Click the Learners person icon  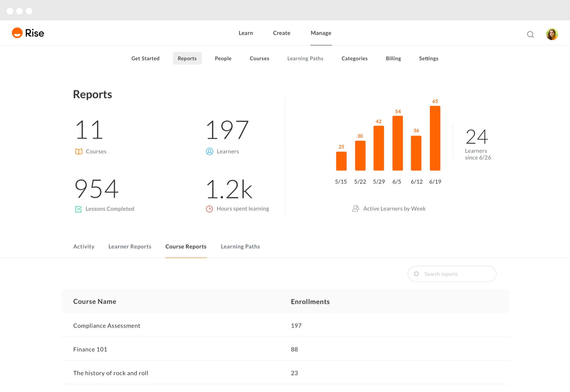coord(210,152)
